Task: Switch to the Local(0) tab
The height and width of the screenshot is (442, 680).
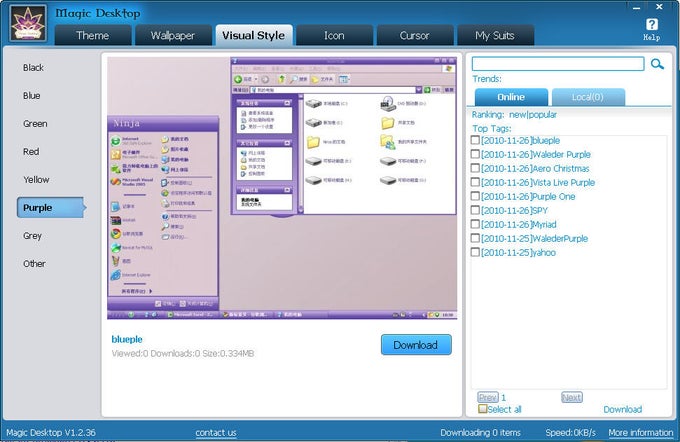Action: click(588, 97)
